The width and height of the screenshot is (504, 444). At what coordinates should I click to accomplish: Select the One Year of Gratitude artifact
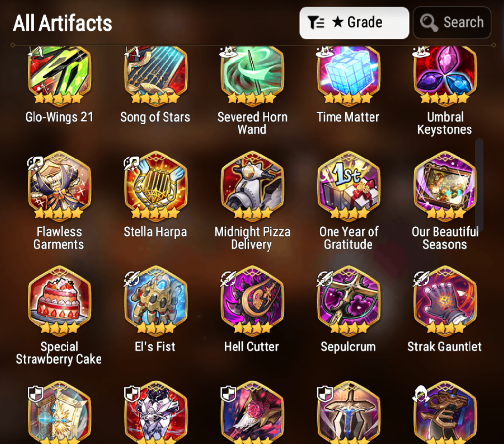point(349,186)
